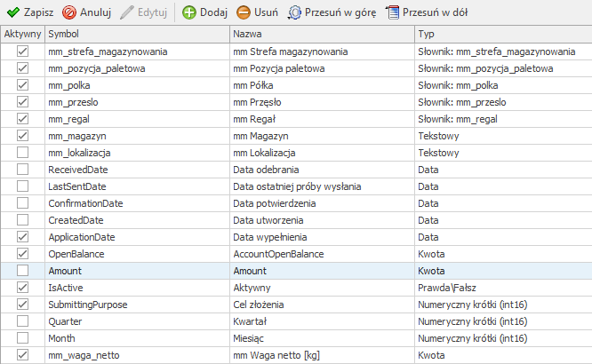
Task: Select the Typ cell of Amount row
Action: 502,271
